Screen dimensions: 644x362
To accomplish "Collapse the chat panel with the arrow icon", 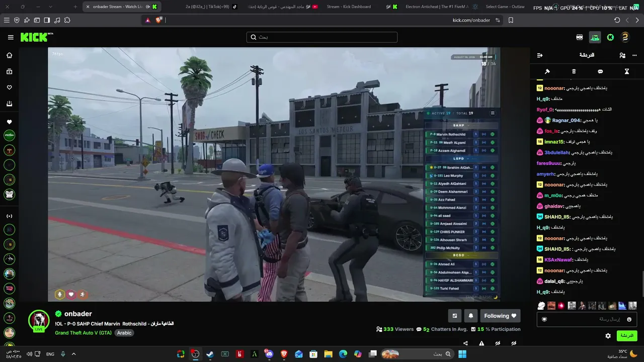I will 540,55.
